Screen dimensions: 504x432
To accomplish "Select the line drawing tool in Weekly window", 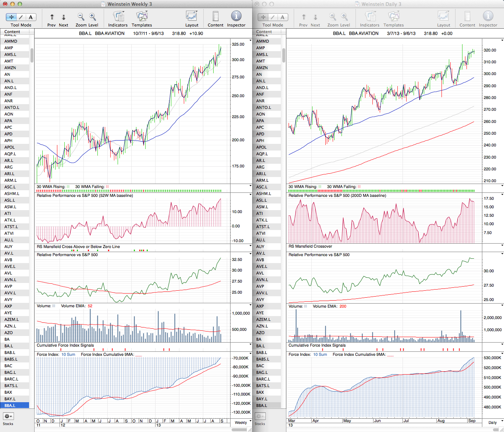I will [21, 17].
